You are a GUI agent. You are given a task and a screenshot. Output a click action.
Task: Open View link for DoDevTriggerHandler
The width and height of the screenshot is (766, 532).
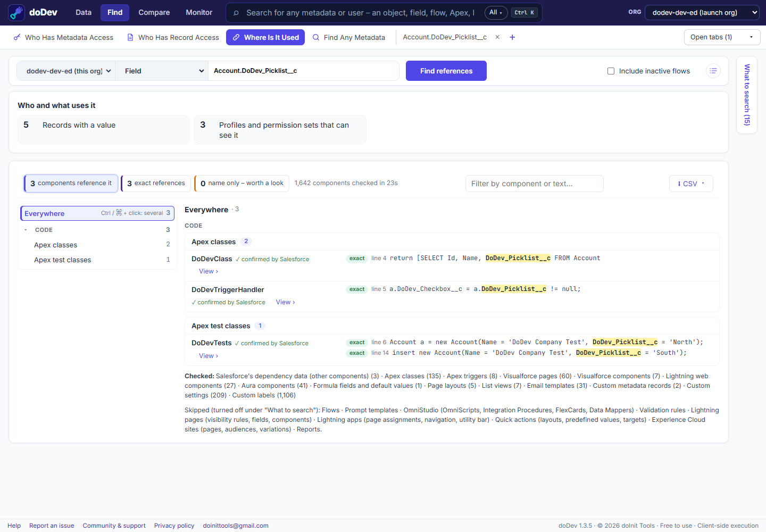(285, 302)
